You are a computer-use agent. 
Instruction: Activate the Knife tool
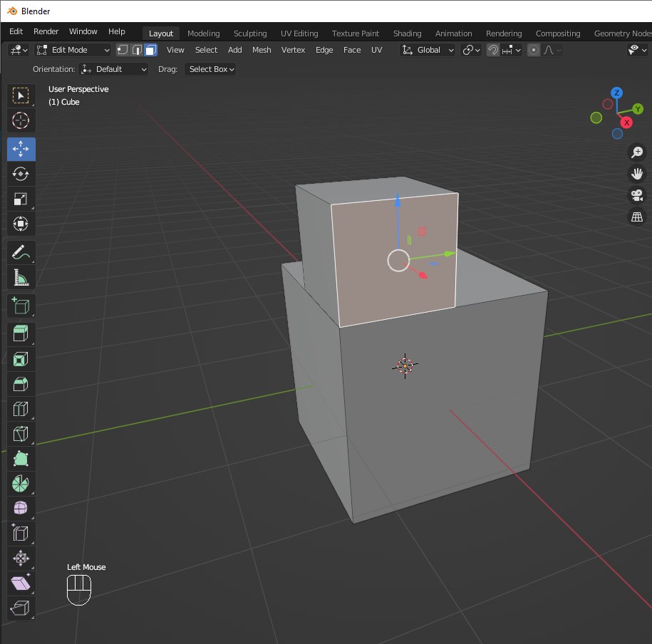point(21,434)
